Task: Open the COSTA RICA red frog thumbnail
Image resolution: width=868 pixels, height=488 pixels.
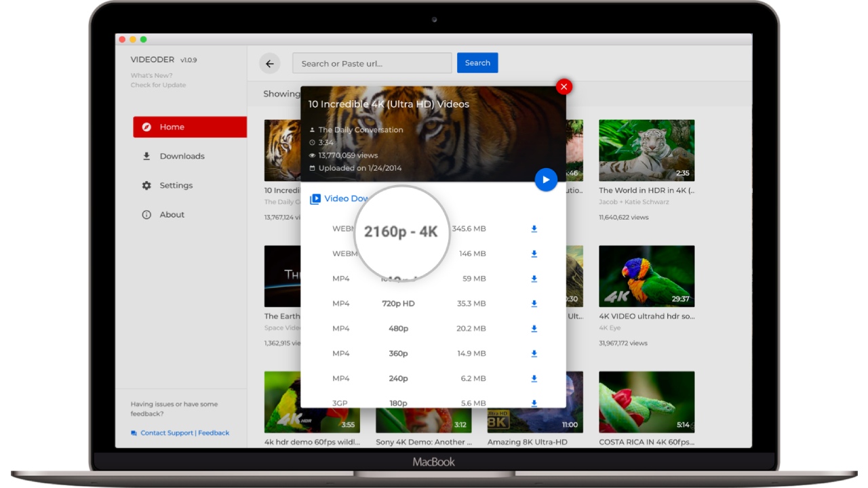Action: point(646,402)
